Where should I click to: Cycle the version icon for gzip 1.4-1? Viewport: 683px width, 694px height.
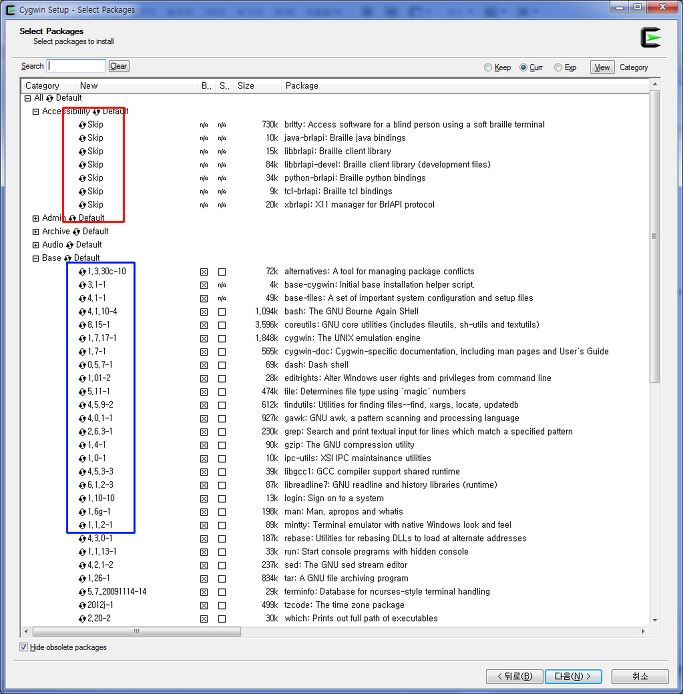pos(82,445)
